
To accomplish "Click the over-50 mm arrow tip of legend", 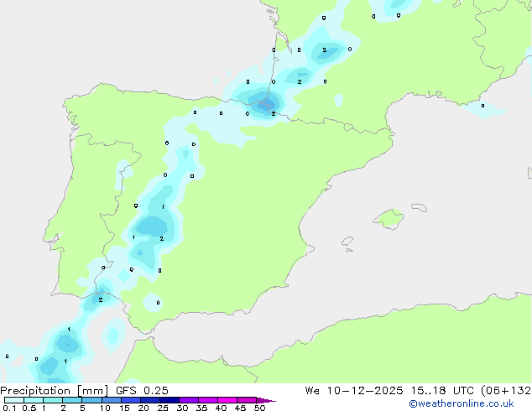I will 266,400.
